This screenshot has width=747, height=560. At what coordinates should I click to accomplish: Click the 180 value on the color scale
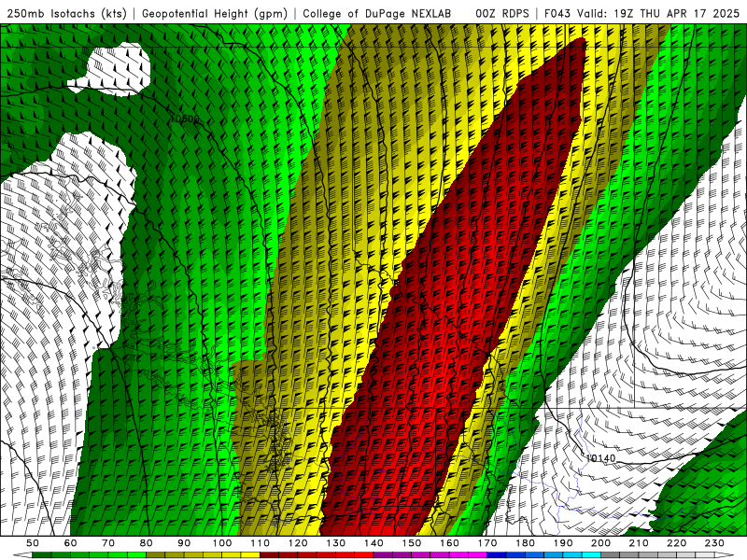(526, 543)
